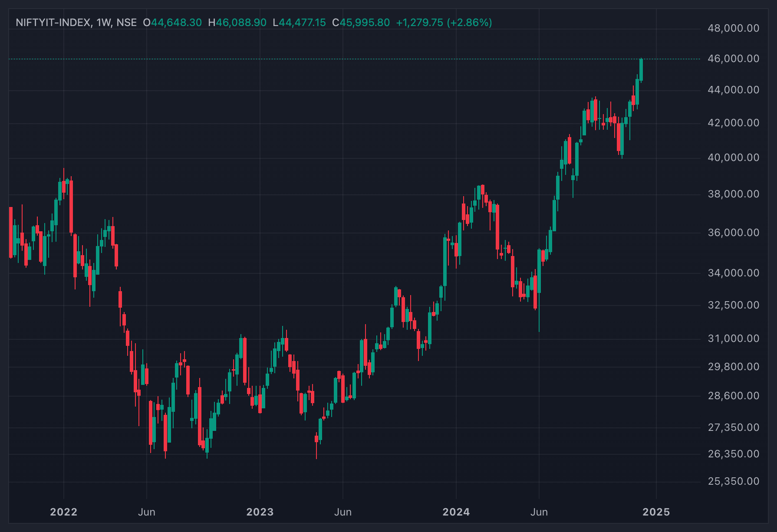Image resolution: width=777 pixels, height=532 pixels.
Task: Select the 48,000.00 price axis label
Action: point(734,28)
